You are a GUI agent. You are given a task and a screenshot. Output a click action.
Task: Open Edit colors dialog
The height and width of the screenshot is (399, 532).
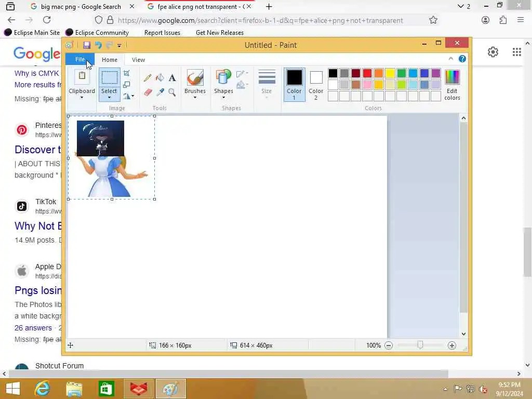[x=452, y=85]
